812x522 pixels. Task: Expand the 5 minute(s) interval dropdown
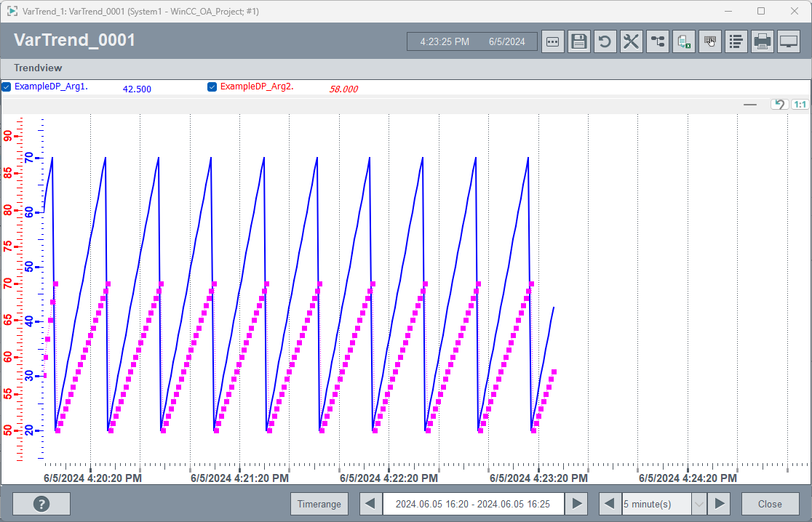[698, 504]
